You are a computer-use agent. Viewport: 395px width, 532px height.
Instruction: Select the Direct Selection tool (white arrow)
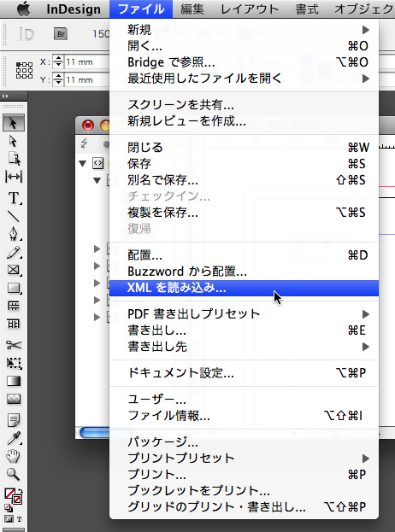point(13,141)
